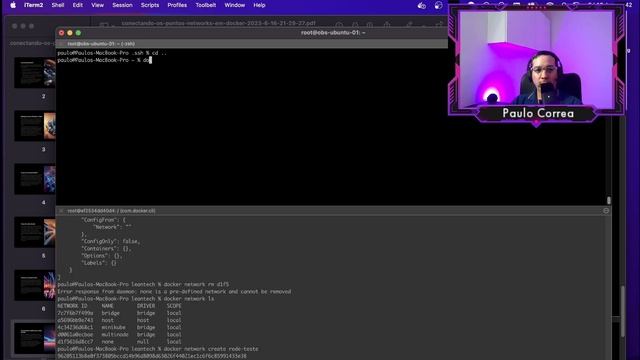Click the 'docker network ls' command line
The height and width of the screenshot is (360, 640).
pos(136,299)
